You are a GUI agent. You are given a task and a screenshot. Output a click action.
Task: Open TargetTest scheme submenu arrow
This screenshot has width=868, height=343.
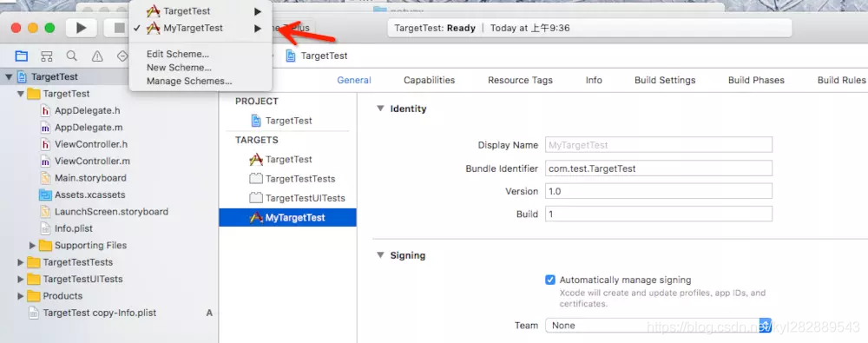258,11
